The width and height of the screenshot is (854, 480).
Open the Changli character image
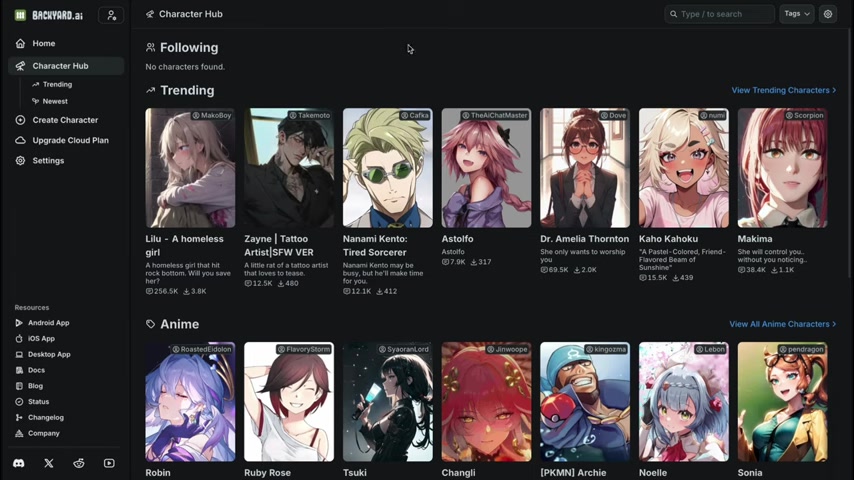(x=486, y=402)
